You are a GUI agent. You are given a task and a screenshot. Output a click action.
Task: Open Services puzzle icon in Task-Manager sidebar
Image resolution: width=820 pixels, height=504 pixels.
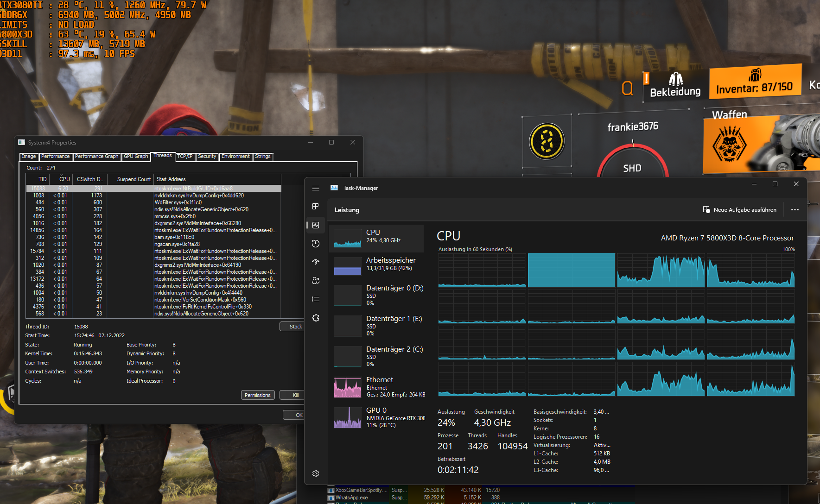pyautogui.click(x=316, y=318)
